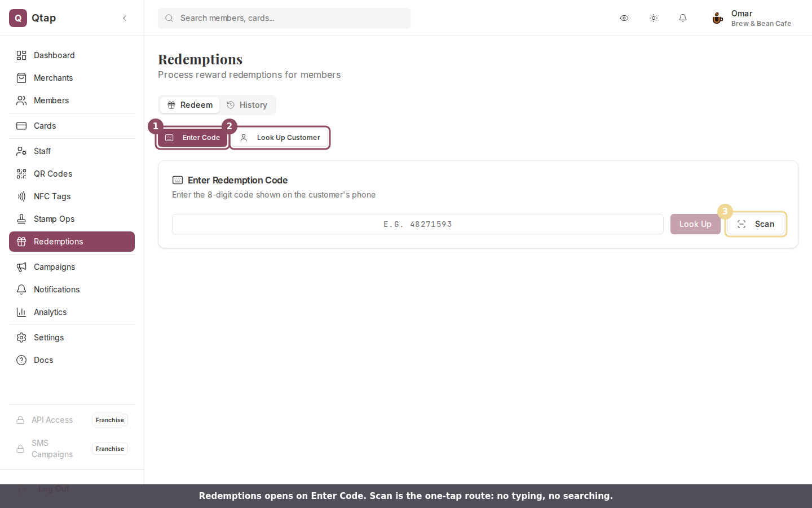Click the Scan button

756,224
